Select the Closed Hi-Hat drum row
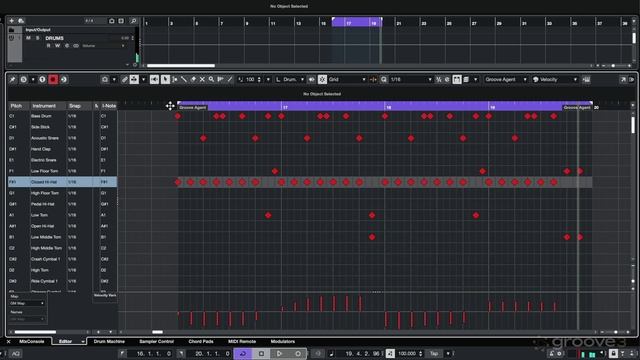Screen dimensions: 640x360 62,182
